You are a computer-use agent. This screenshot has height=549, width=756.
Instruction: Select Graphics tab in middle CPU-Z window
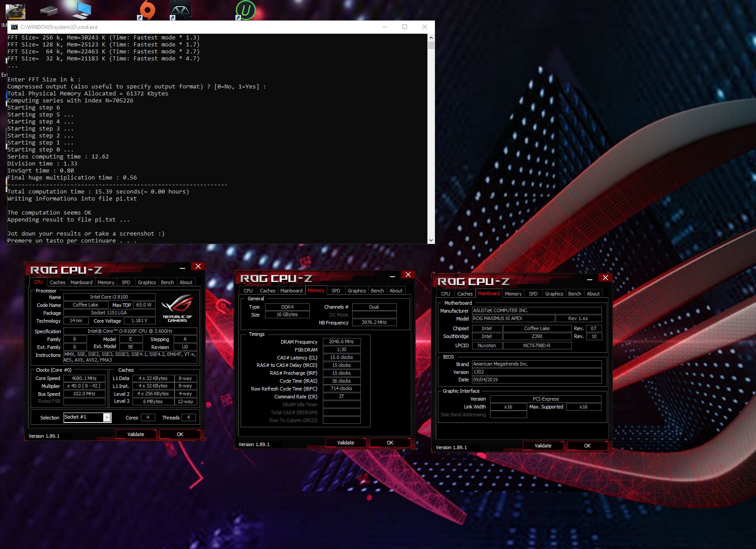point(357,291)
